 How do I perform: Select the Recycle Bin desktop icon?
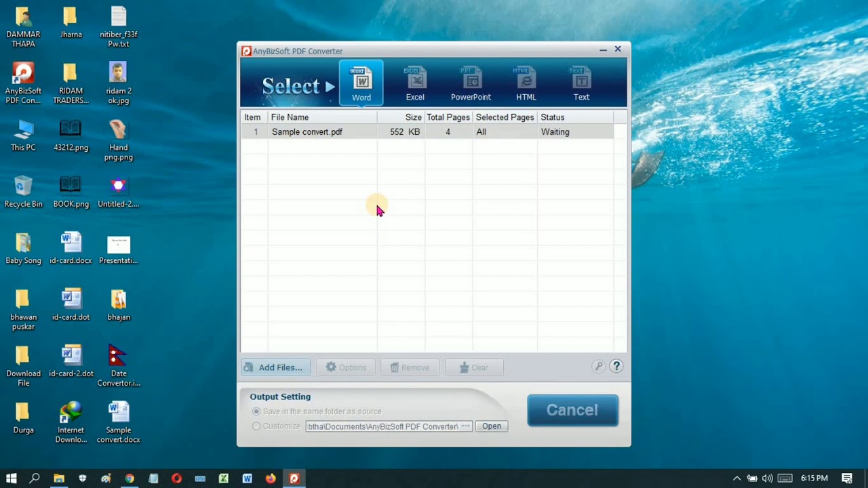click(x=23, y=192)
